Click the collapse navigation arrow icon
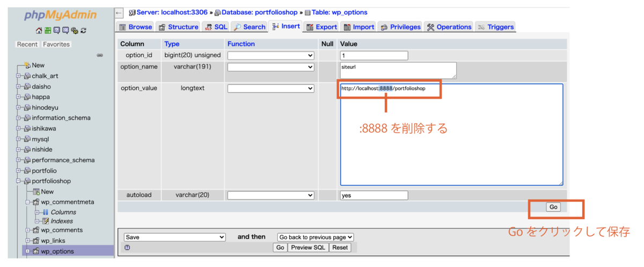This screenshot has height=267, width=644. (x=119, y=12)
